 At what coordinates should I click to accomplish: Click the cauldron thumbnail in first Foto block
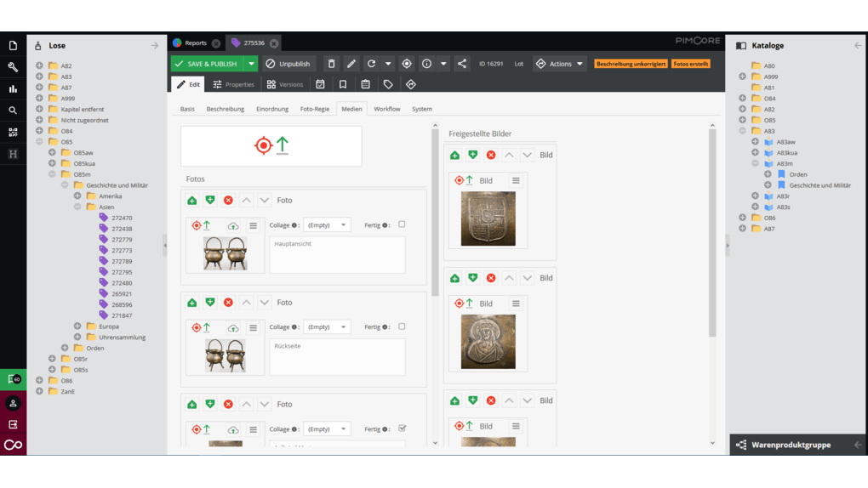[226, 253]
